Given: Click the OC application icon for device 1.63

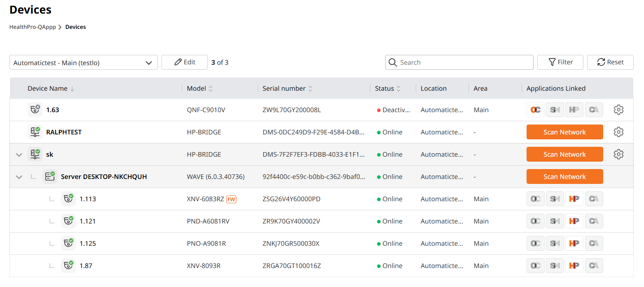Looking at the screenshot, I should coord(536,110).
